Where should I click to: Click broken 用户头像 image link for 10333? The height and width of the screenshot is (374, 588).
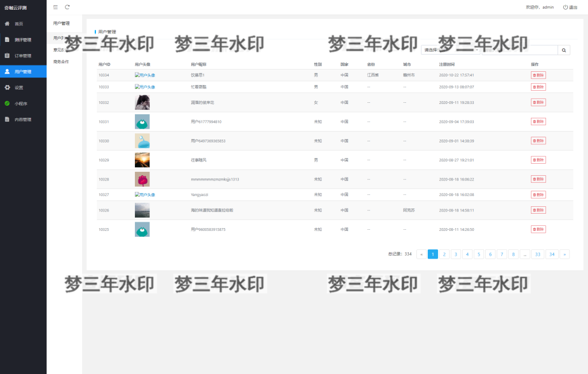click(145, 87)
